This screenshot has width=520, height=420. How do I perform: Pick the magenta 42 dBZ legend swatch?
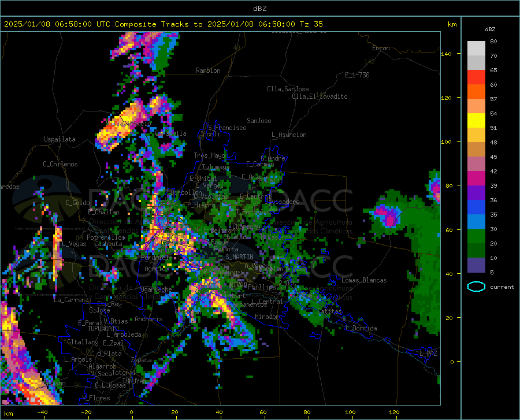(476, 179)
